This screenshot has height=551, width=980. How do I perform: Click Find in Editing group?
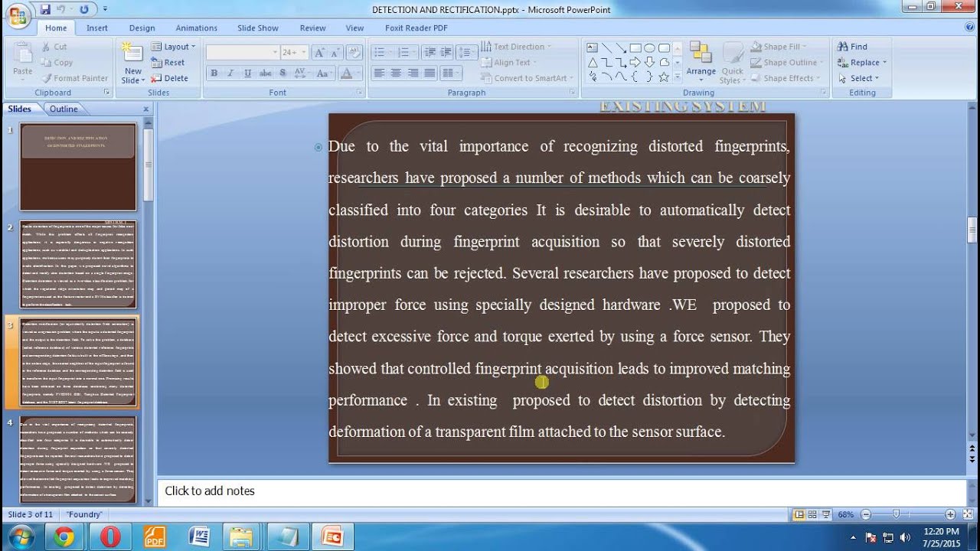852,47
